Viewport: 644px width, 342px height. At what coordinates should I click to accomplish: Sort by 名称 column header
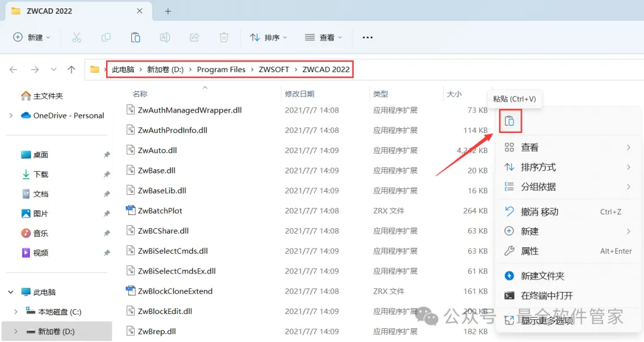pos(140,94)
